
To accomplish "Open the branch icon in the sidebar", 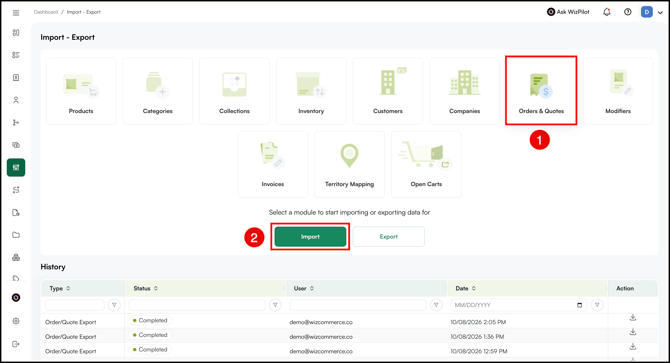I will click(16, 123).
